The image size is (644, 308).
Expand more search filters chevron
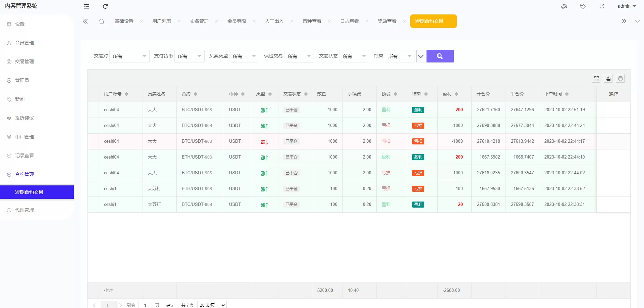[x=421, y=56]
